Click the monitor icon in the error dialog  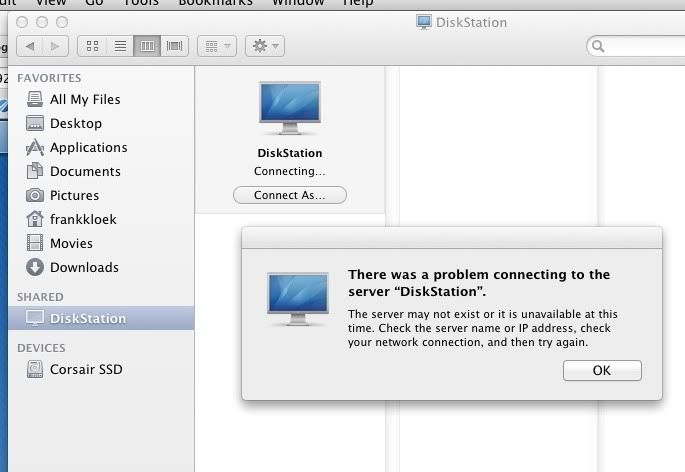(298, 299)
